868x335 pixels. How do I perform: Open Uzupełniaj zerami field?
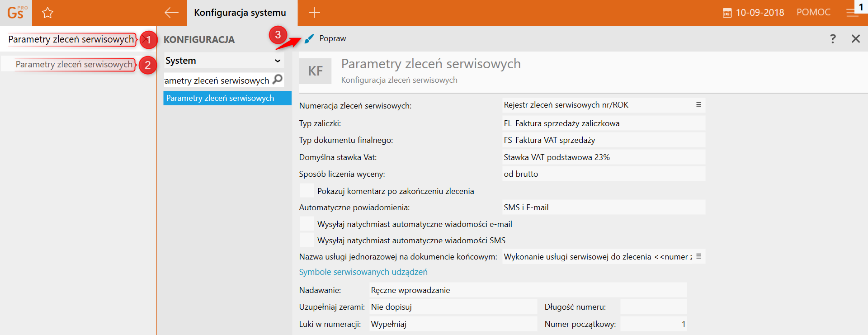453,307
